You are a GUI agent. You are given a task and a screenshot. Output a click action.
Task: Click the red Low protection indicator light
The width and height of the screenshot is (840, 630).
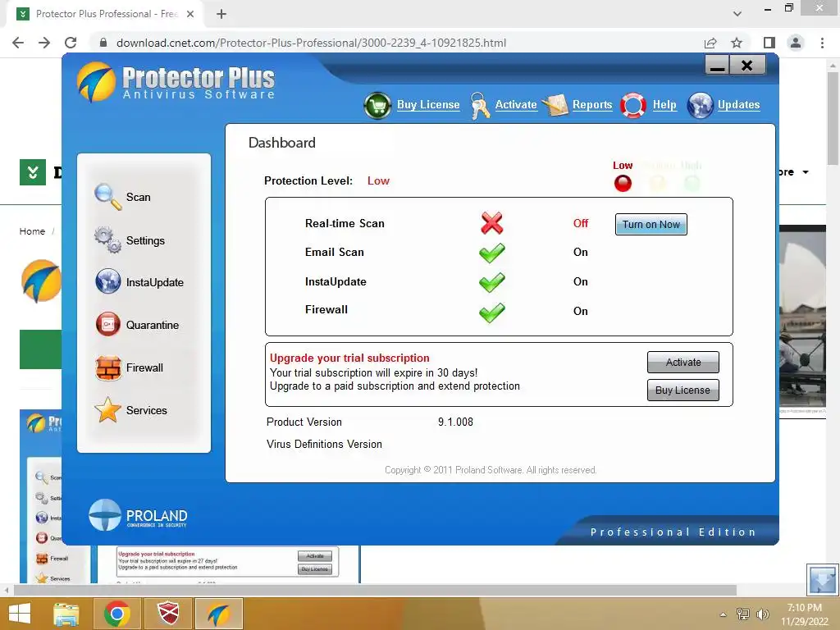coord(623,184)
